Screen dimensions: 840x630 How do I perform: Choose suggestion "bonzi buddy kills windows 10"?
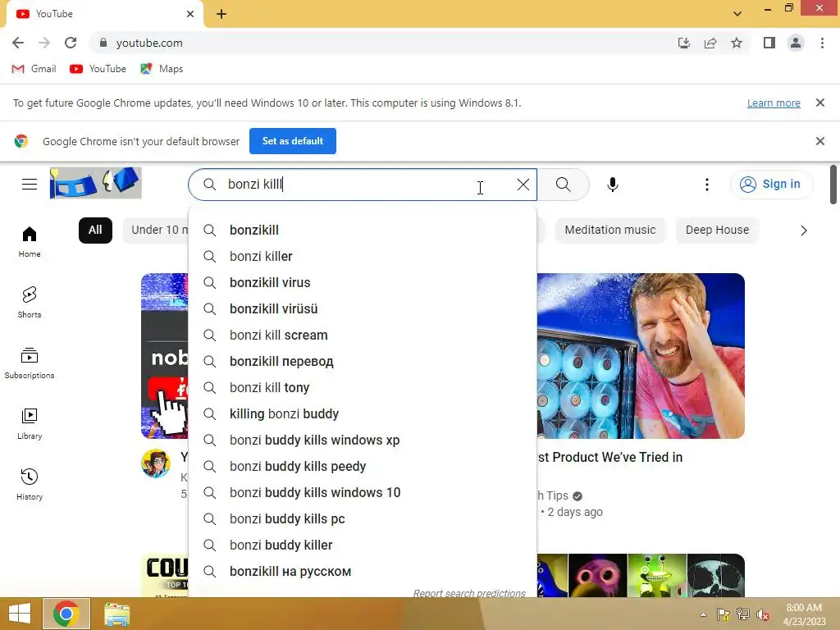pyautogui.click(x=363, y=492)
